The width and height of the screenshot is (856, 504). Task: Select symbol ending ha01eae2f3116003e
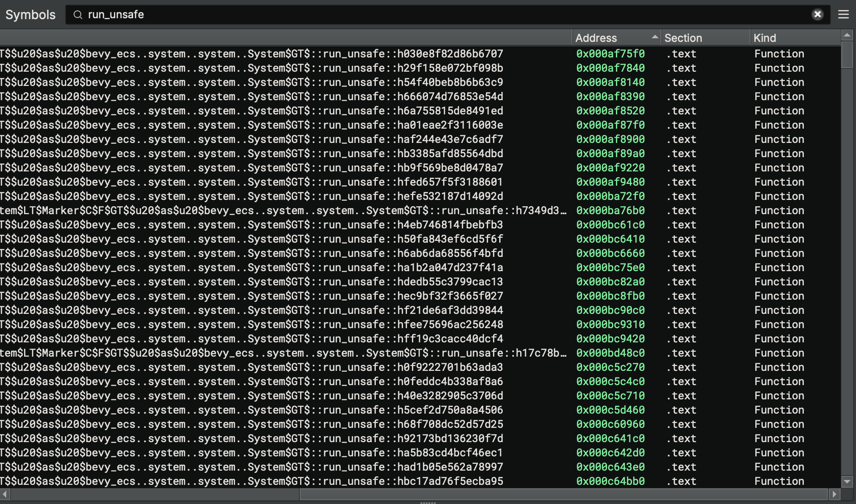252,125
